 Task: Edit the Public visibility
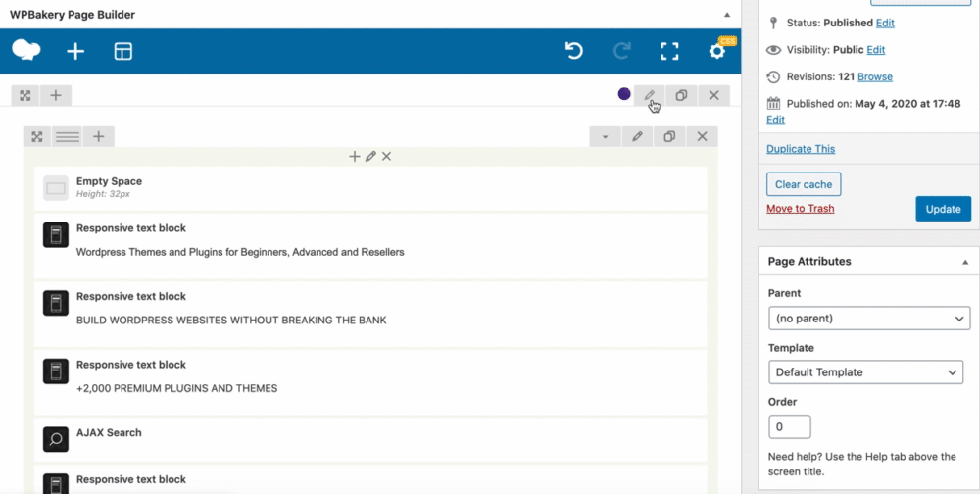[875, 49]
